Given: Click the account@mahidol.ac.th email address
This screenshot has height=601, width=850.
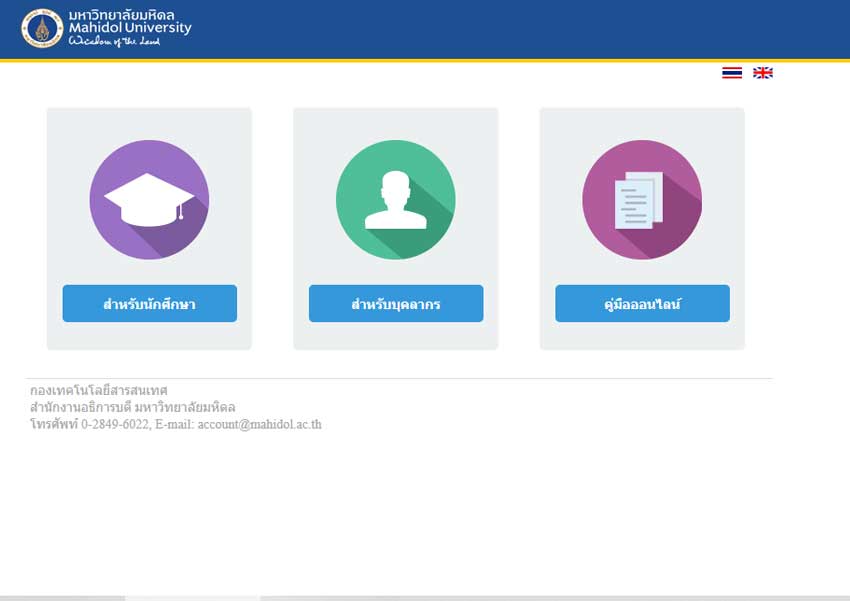Looking at the screenshot, I should click(259, 424).
